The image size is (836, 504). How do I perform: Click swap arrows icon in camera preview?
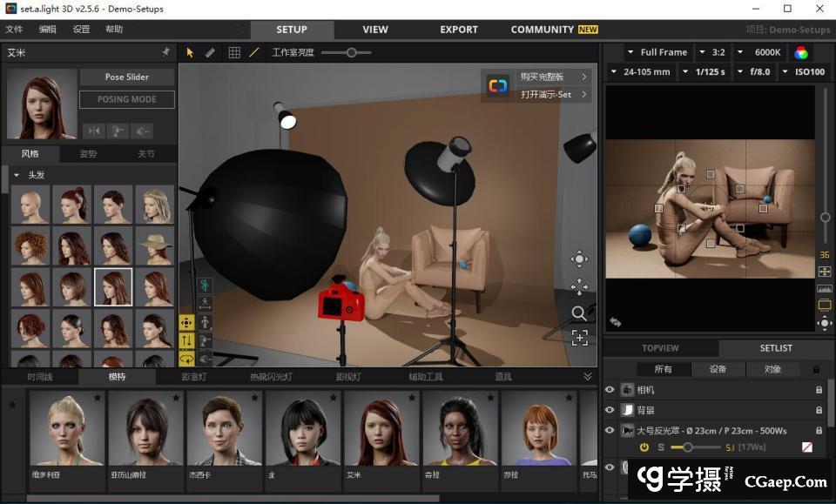pyautogui.click(x=616, y=321)
